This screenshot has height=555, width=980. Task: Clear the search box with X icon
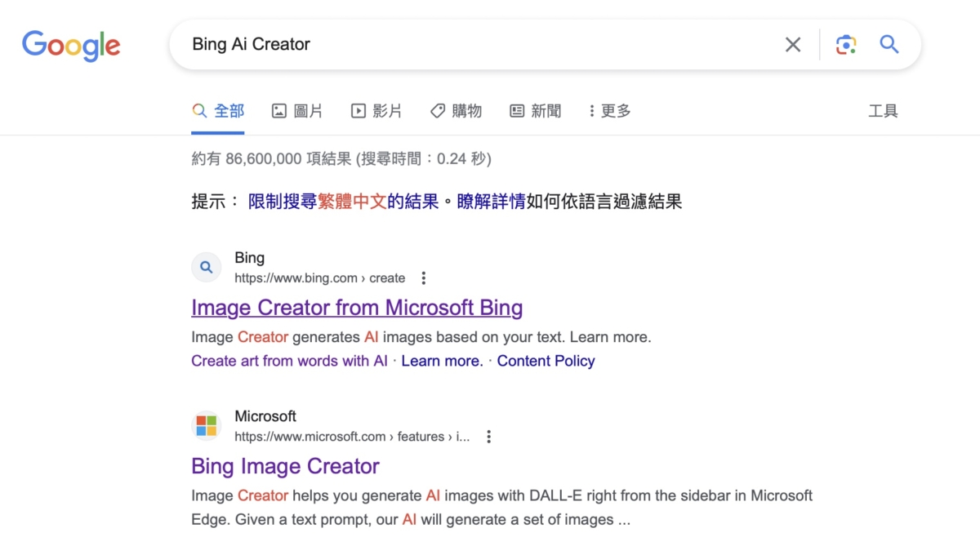[x=792, y=45]
